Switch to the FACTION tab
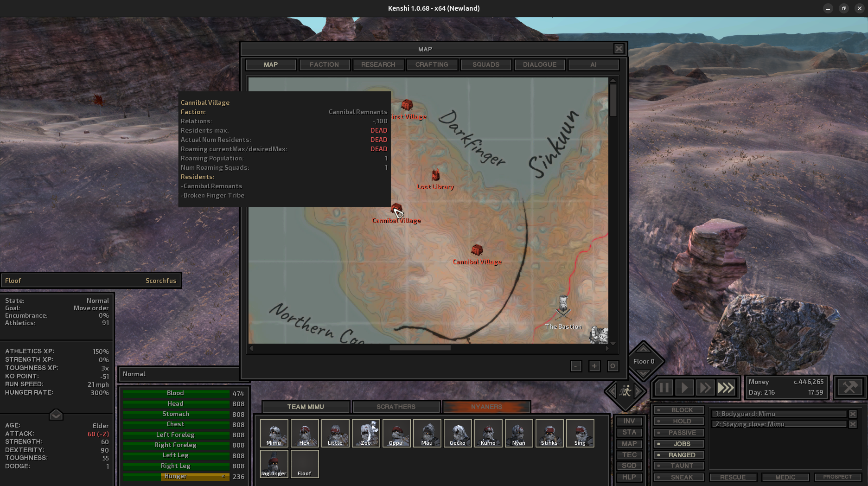 pos(324,64)
